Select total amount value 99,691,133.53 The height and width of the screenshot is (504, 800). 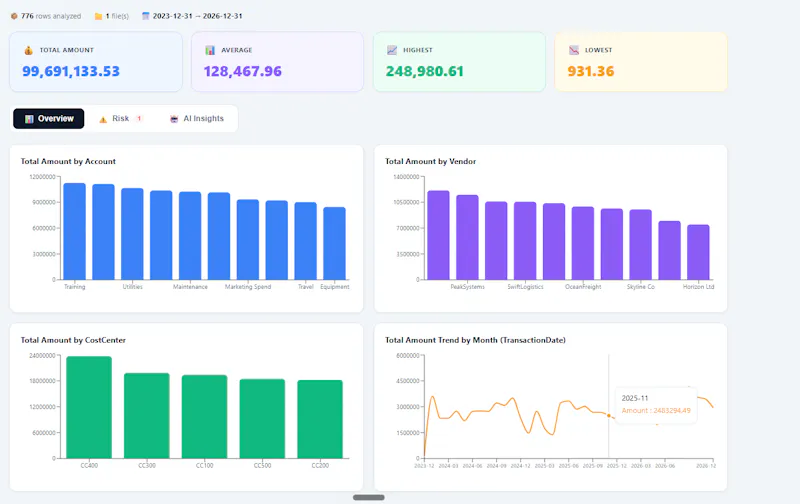click(x=71, y=71)
